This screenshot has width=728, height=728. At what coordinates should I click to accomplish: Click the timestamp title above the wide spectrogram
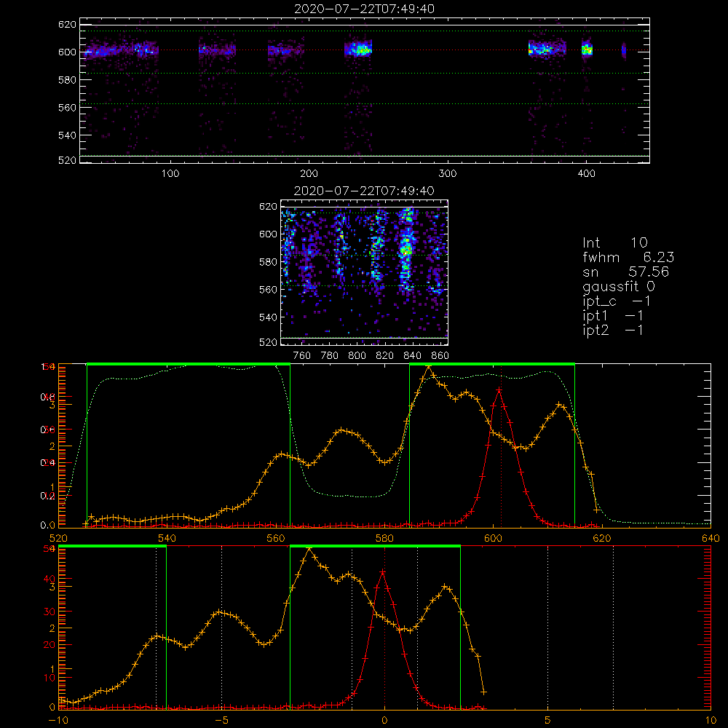365,9
